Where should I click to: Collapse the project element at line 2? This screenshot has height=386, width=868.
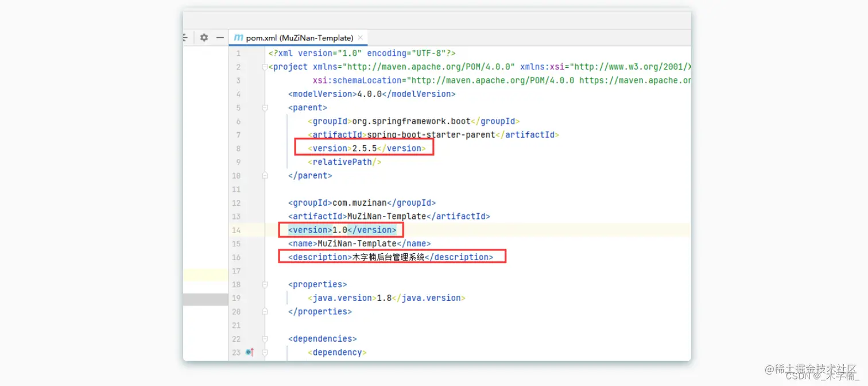click(x=265, y=67)
